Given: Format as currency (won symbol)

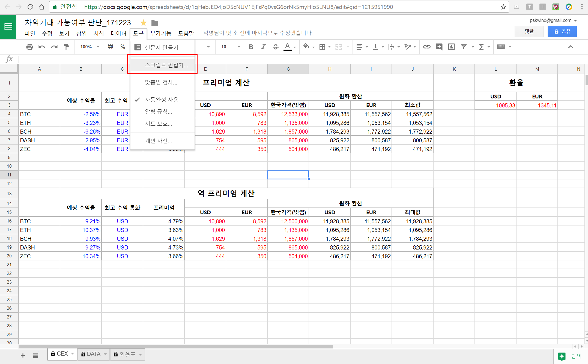Looking at the screenshot, I should pyautogui.click(x=111, y=47).
